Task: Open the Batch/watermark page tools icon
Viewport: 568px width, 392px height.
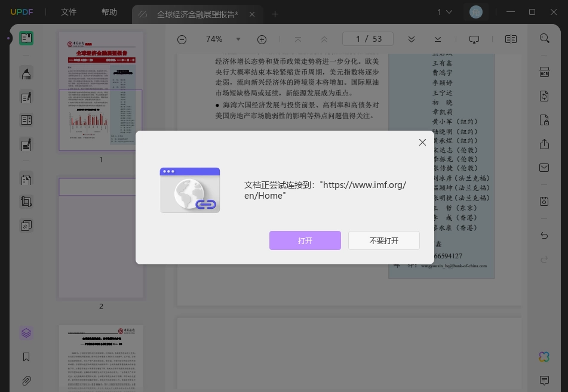Action: pyautogui.click(x=26, y=226)
